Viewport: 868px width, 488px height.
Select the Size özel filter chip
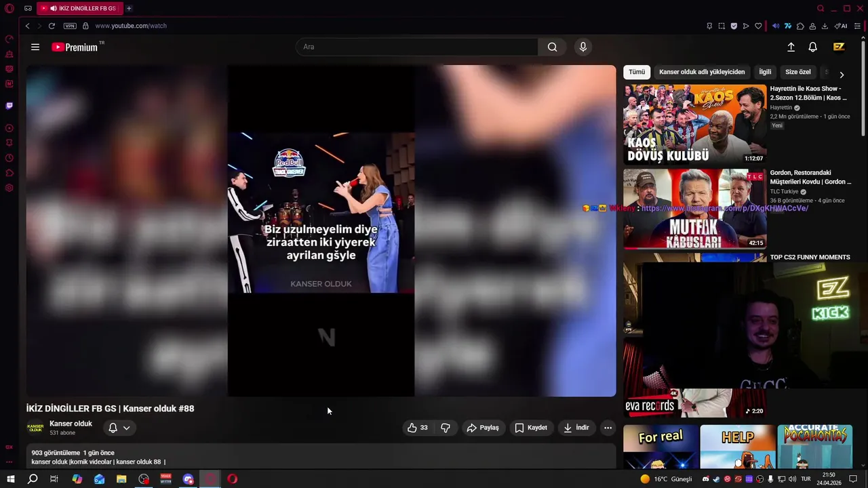(798, 72)
